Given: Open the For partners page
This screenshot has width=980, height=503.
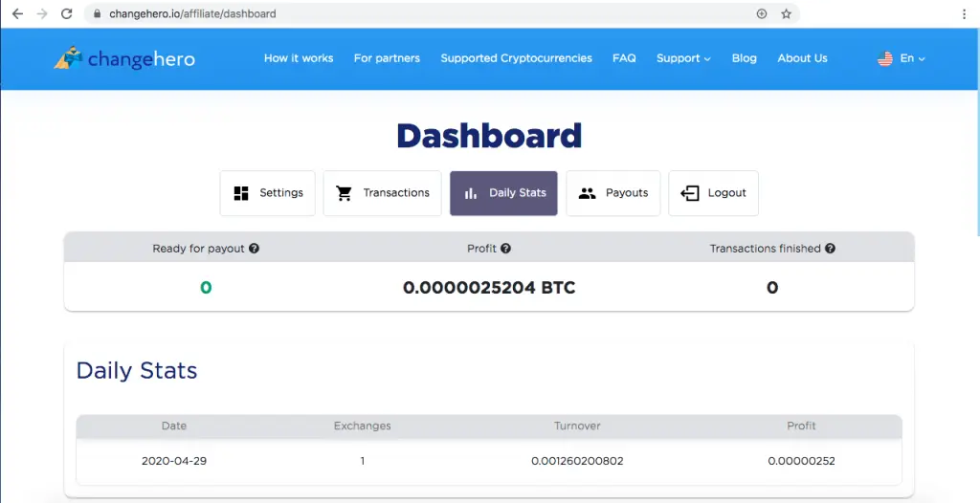Looking at the screenshot, I should click(x=387, y=58).
